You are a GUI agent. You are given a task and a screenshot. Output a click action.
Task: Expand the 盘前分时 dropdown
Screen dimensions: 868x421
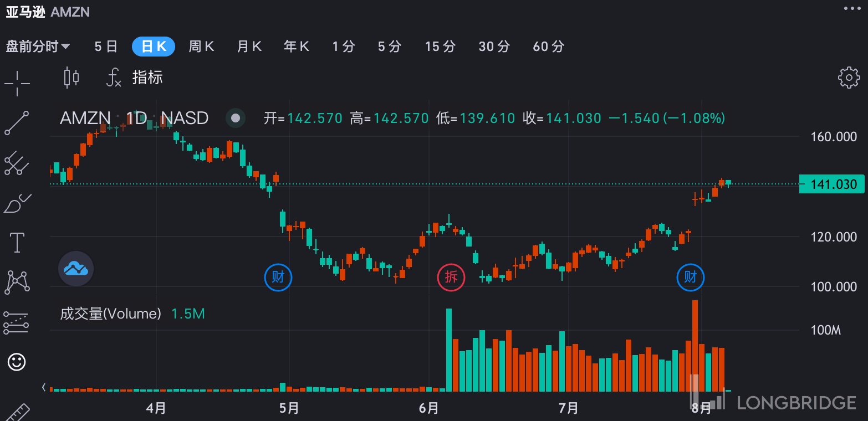pyautogui.click(x=38, y=47)
